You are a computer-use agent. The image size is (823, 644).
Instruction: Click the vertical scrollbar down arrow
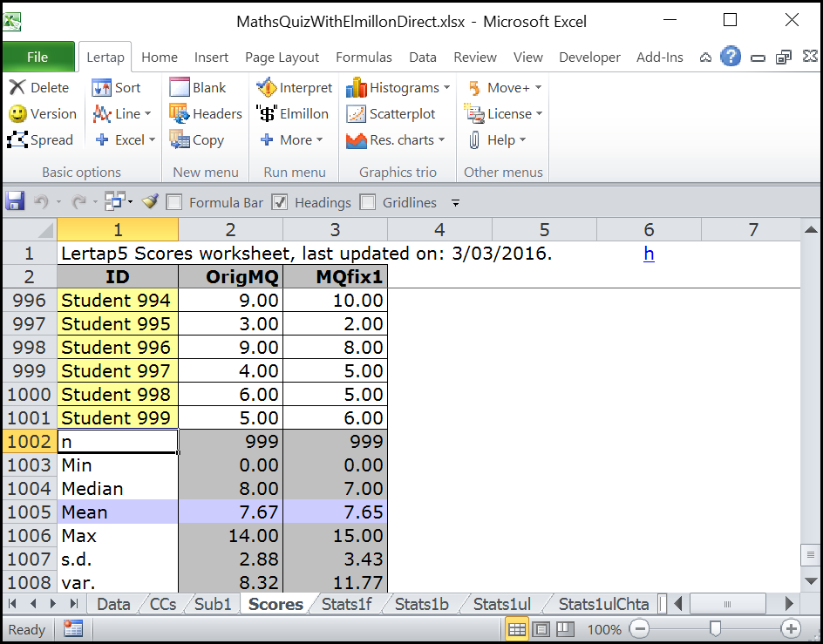[811, 581]
